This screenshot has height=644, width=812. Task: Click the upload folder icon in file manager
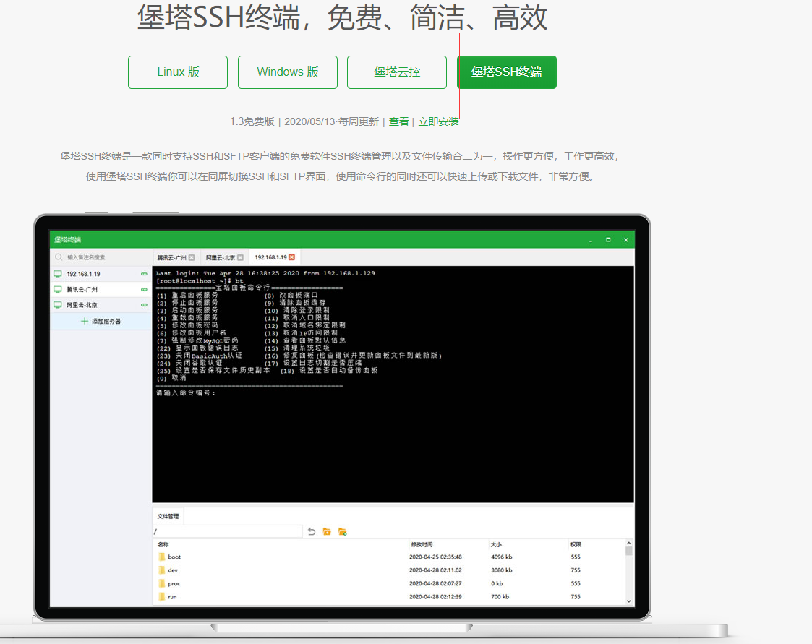[x=327, y=532]
